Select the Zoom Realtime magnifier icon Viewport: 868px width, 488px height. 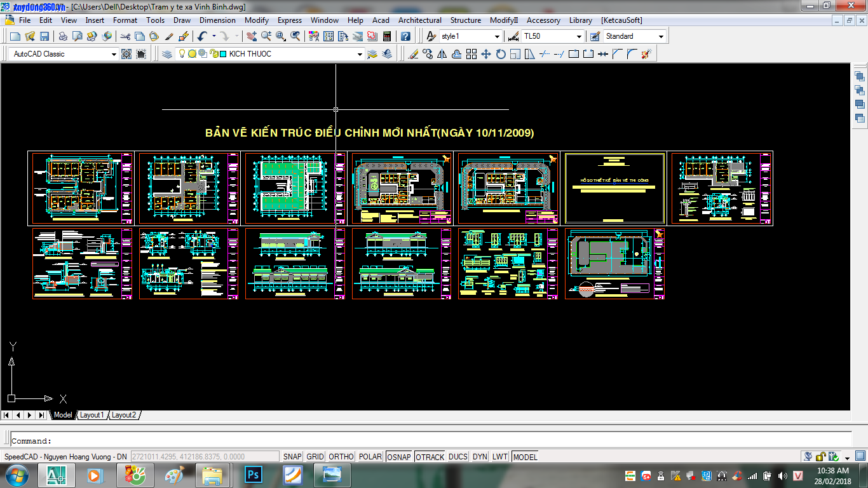(x=266, y=36)
